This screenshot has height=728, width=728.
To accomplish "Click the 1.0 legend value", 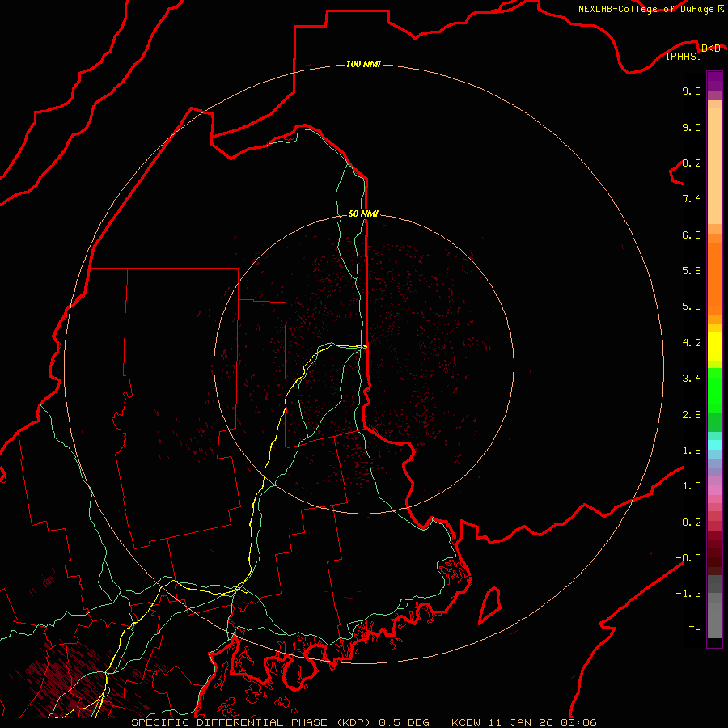I will point(692,486).
